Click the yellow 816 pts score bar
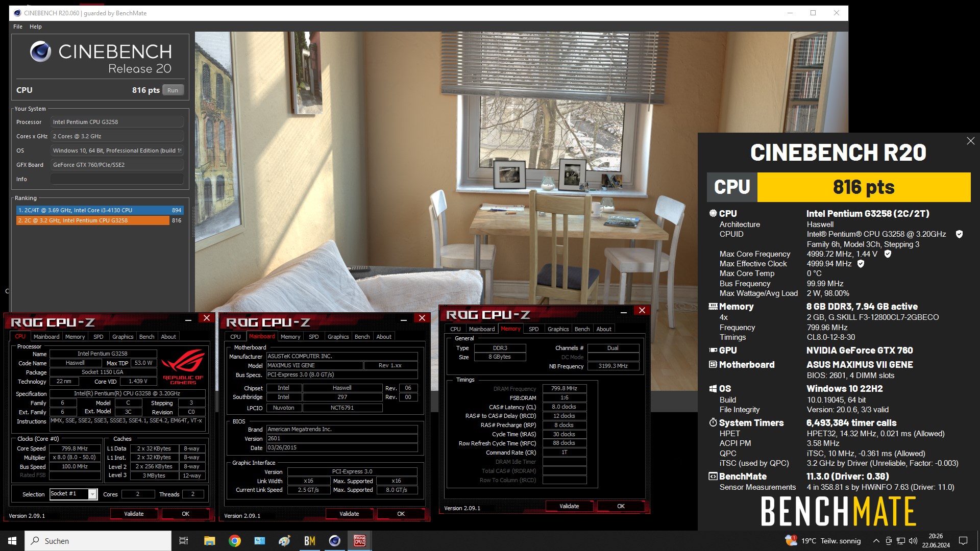The height and width of the screenshot is (551, 980). coord(864,187)
